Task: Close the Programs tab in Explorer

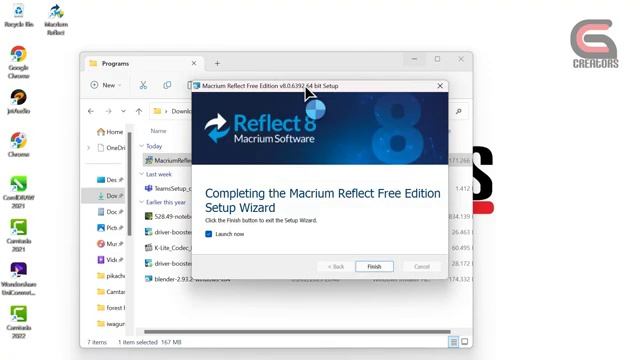Action: (194, 63)
